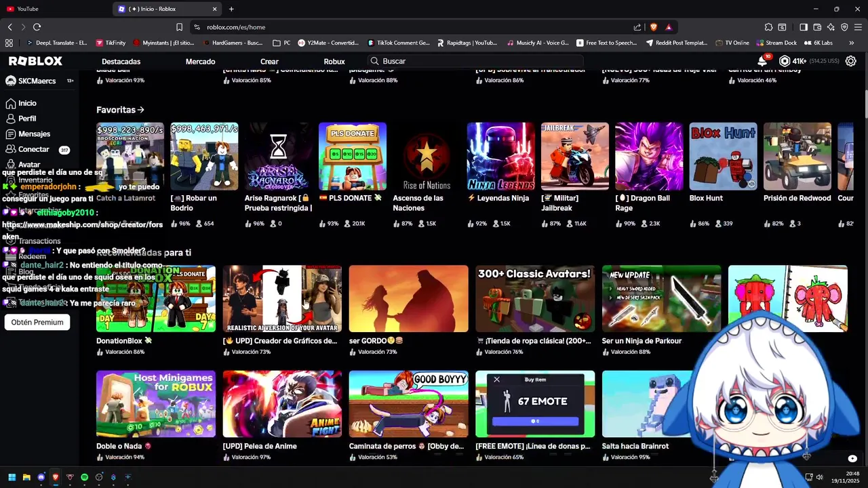The width and height of the screenshot is (868, 488).
Task: Open the Robux balance icon showing 41K+
Action: [x=785, y=61]
